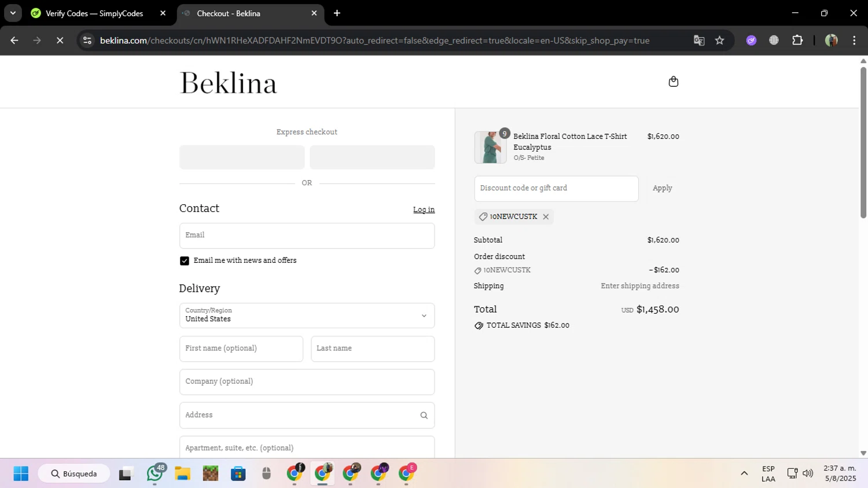868x488 pixels.
Task: Uncheck Email me with news and offers
Action: pyautogui.click(x=185, y=261)
